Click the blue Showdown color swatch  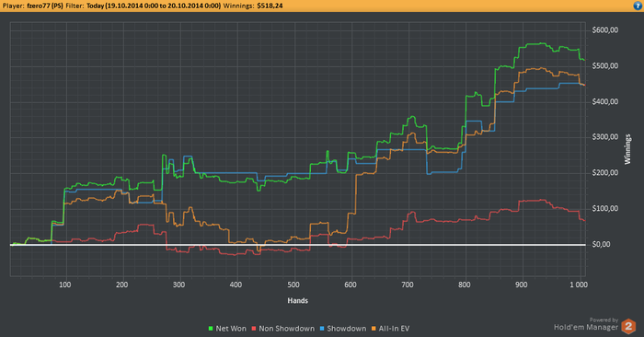point(322,329)
